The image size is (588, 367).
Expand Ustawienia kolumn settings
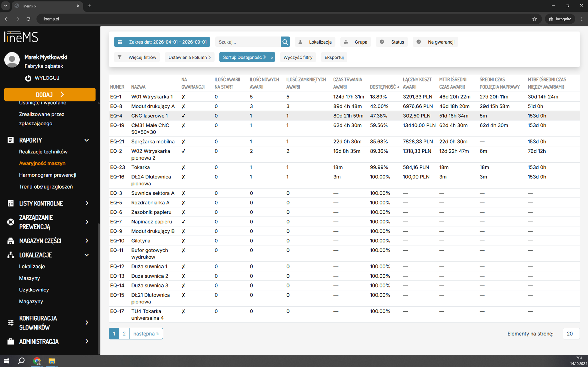coord(190,57)
